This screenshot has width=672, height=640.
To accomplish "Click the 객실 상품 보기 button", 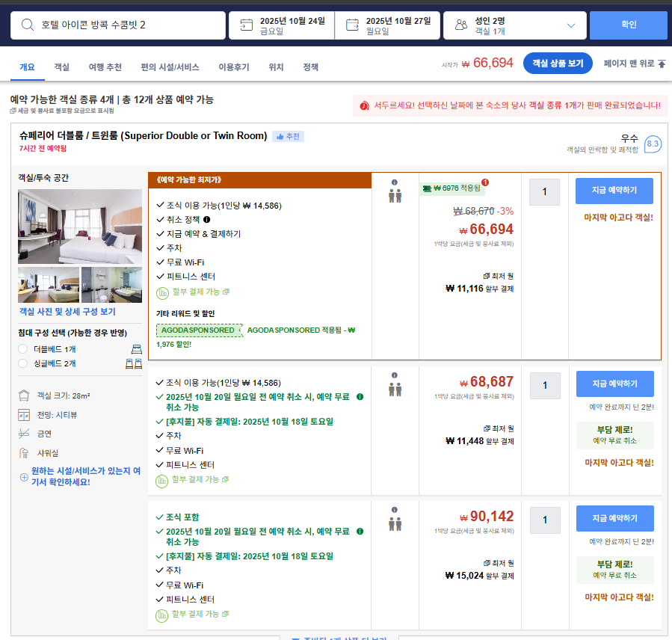I will [x=557, y=64].
